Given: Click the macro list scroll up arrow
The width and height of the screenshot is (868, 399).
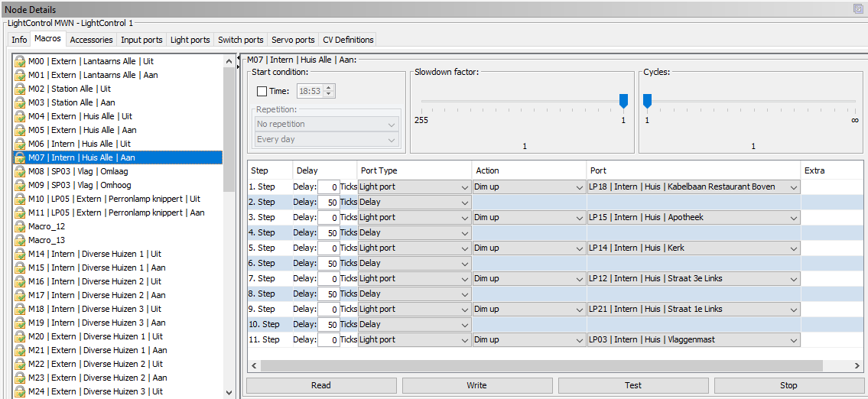Looking at the screenshot, I should (229, 61).
